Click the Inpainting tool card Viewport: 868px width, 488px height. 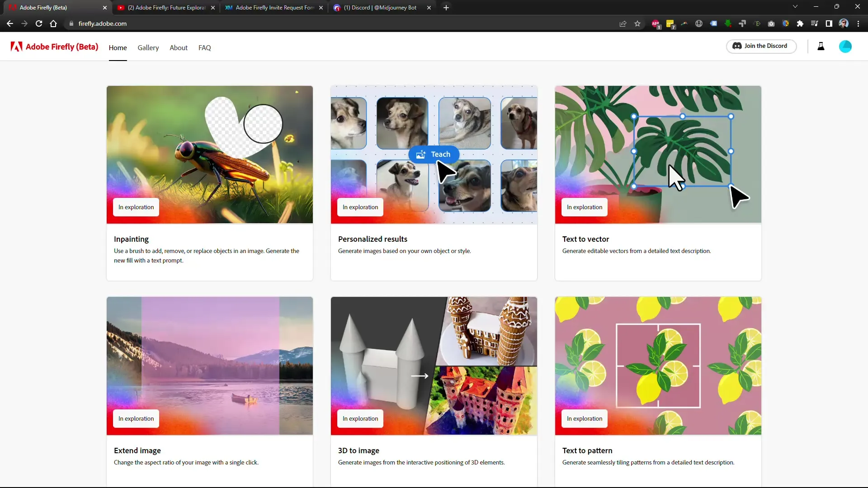[x=209, y=182]
